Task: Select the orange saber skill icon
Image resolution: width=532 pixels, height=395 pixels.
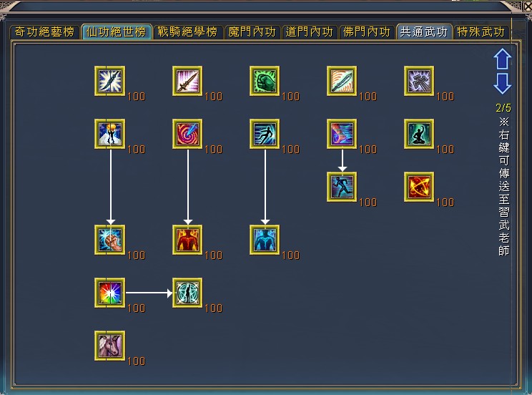Action: (x=342, y=81)
